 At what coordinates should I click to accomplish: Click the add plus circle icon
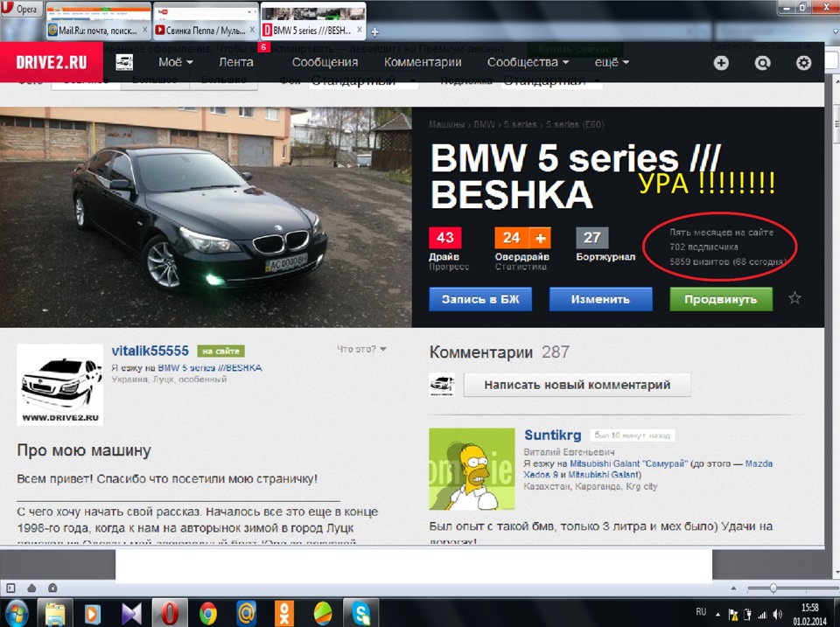click(x=721, y=63)
